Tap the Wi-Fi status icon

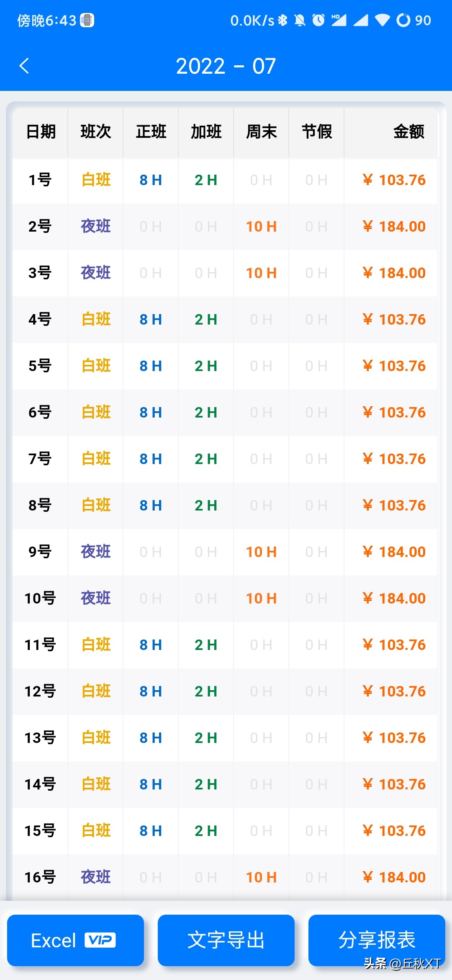pos(382,20)
